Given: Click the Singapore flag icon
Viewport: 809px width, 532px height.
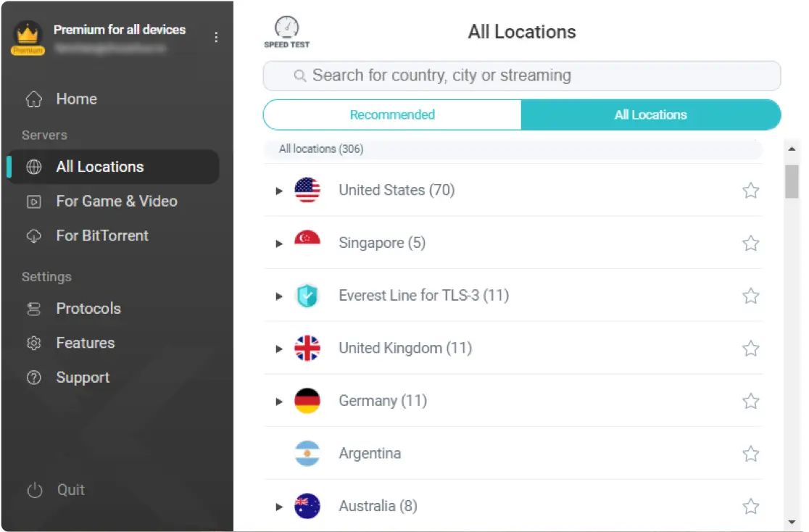Looking at the screenshot, I should pos(307,243).
